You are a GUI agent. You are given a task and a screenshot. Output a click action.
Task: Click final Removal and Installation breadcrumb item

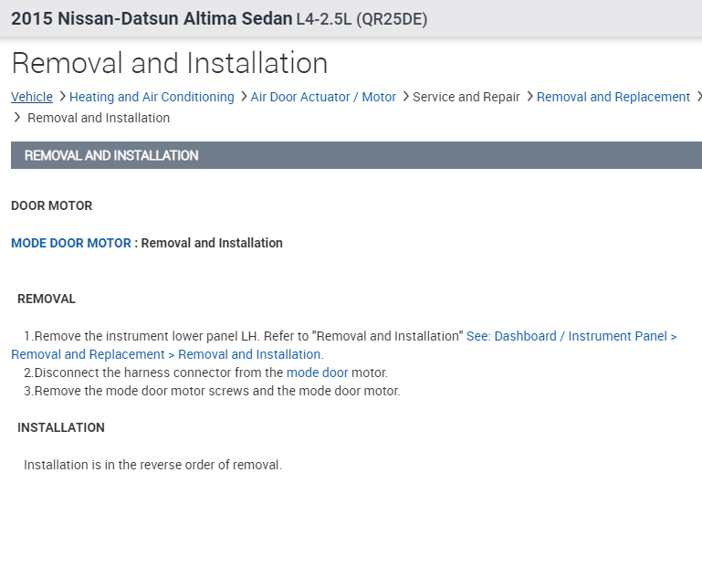click(x=99, y=118)
